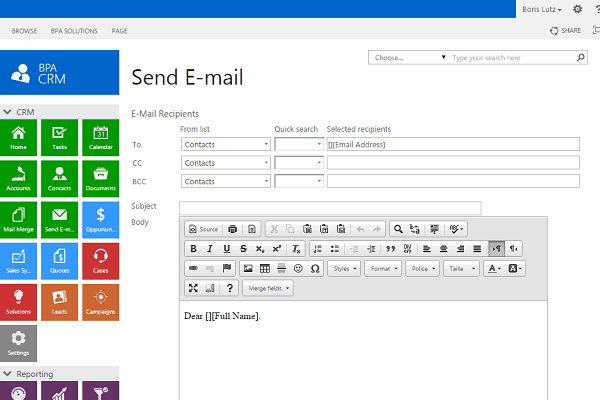Insert a table via editor toolbar
600x400 pixels.
pyautogui.click(x=265, y=268)
